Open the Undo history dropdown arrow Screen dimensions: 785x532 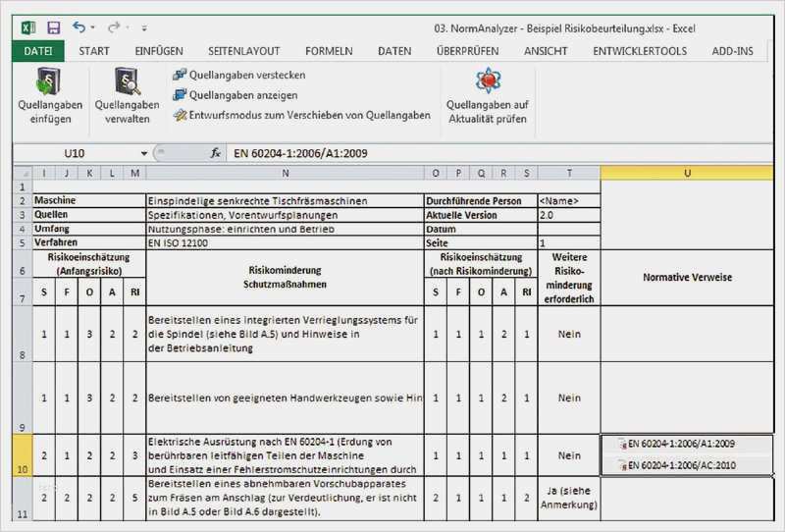click(x=93, y=27)
